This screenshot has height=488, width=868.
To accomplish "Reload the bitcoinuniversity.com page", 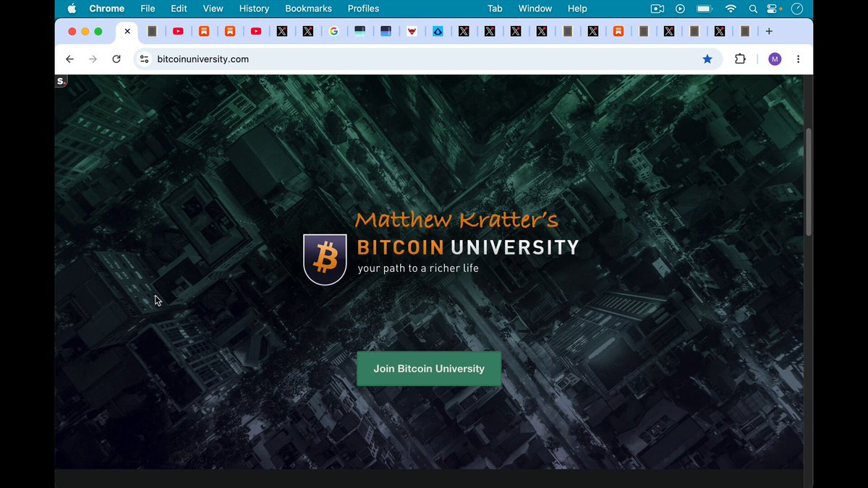I will tap(116, 59).
